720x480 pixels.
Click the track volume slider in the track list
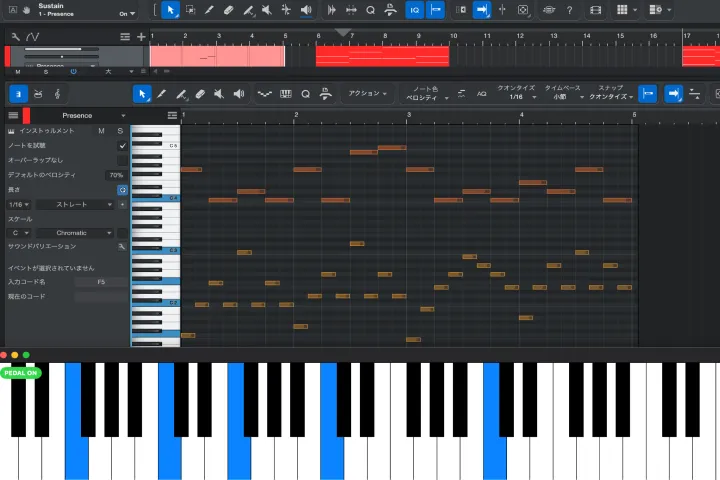click(62, 49)
